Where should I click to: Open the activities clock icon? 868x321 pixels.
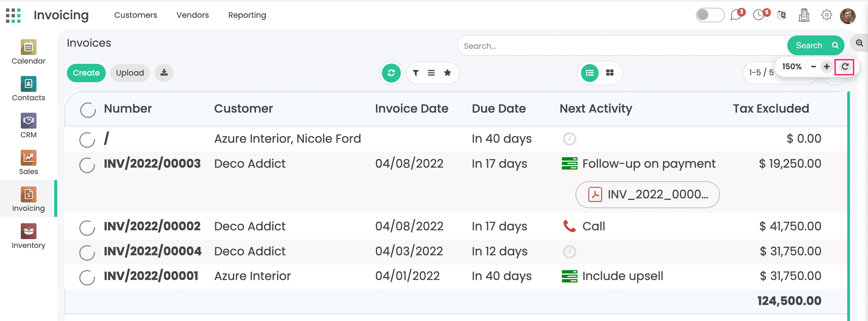759,15
